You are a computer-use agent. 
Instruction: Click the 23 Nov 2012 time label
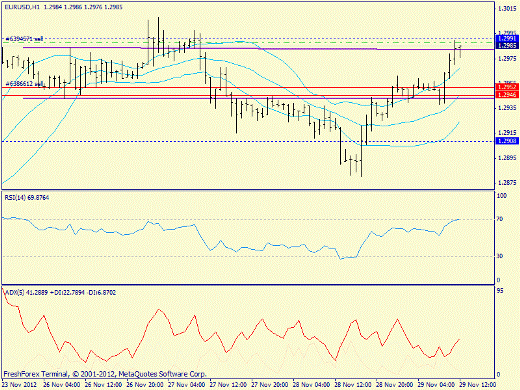pyautogui.click(x=20, y=385)
